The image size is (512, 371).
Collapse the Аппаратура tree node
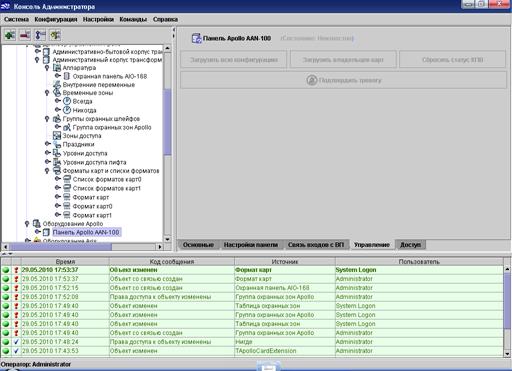(47, 68)
